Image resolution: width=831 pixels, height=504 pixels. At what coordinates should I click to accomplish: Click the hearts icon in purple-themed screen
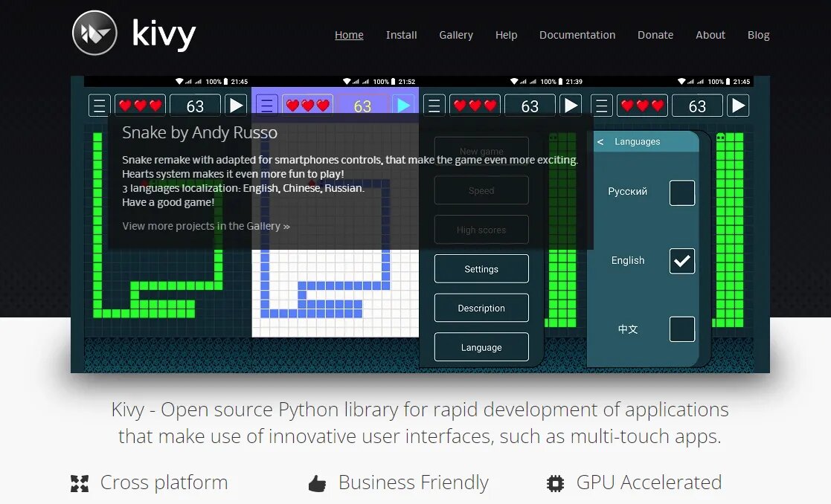(x=307, y=106)
